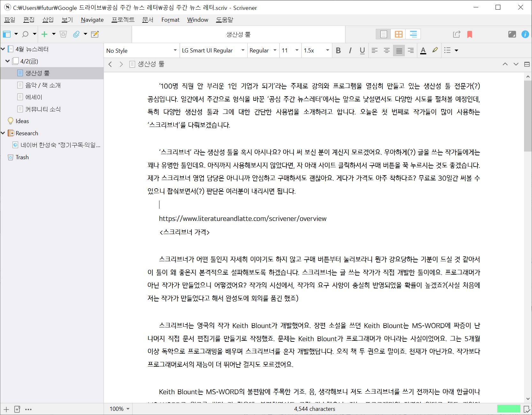This screenshot has height=415, width=532.
Task: Open the Window menu
Action: 197,20
